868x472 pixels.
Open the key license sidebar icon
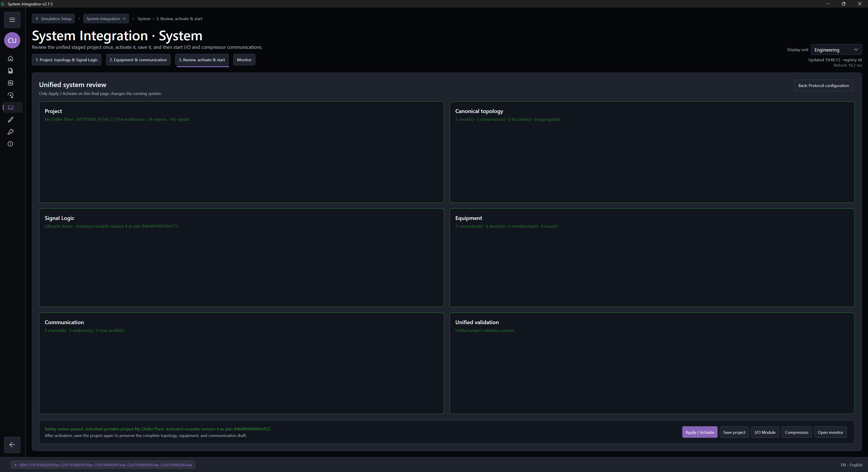(10, 132)
